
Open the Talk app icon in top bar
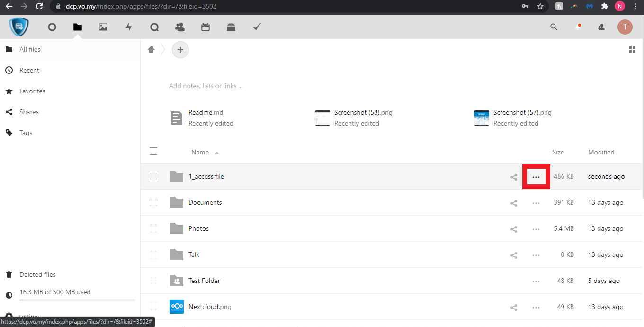(154, 27)
